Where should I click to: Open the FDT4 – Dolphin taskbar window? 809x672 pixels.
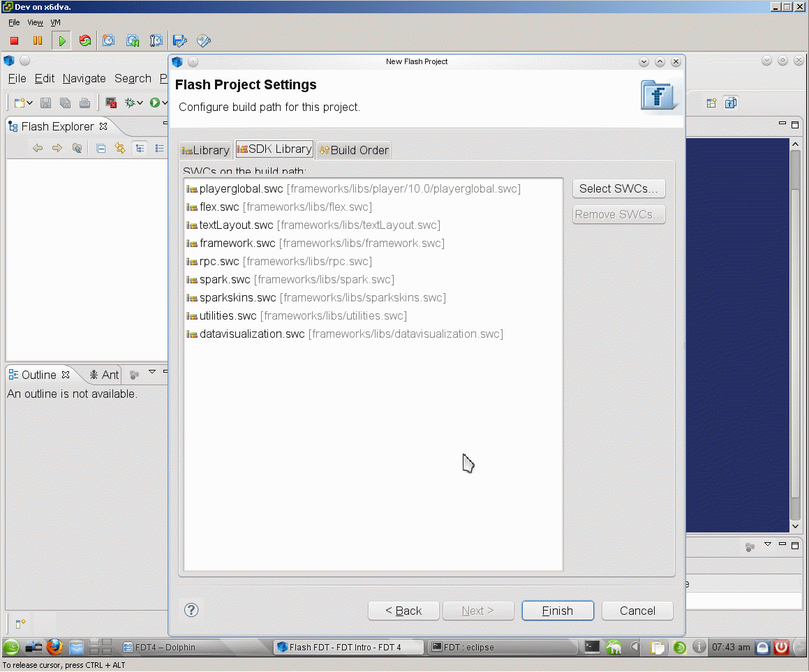pos(196,648)
